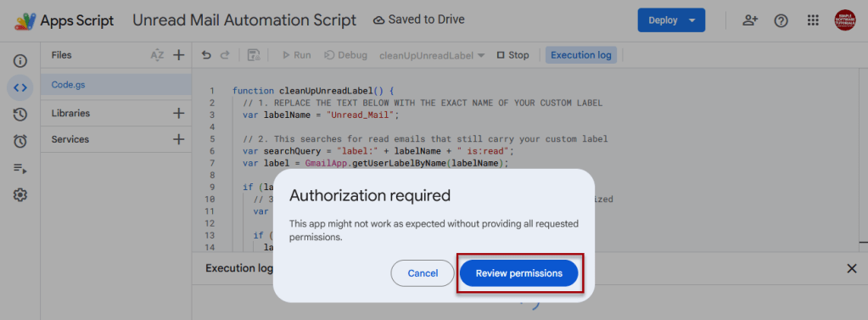The image size is (868, 320).
Task: Click the "Unread_Mail" string in code
Action: [361, 115]
